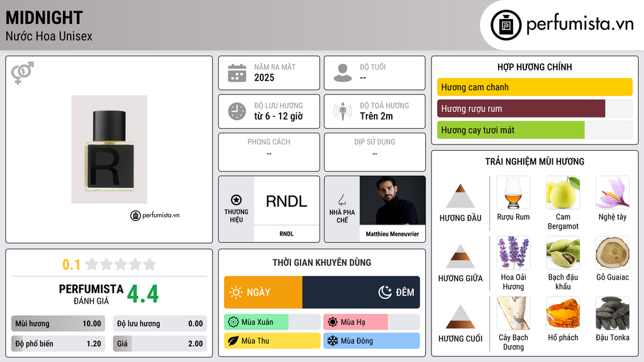Viewport: 644px width, 362px height.
Task: Click the sun icon in Ngày bar
Action: pos(236,292)
